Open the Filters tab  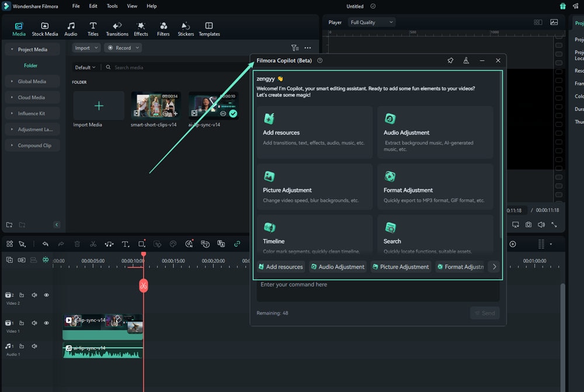tap(163, 29)
